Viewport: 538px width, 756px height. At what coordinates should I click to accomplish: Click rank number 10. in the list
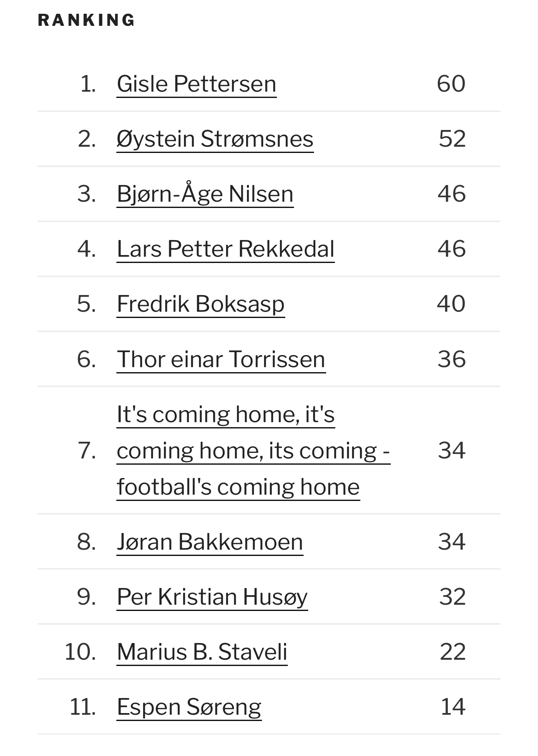point(80,652)
